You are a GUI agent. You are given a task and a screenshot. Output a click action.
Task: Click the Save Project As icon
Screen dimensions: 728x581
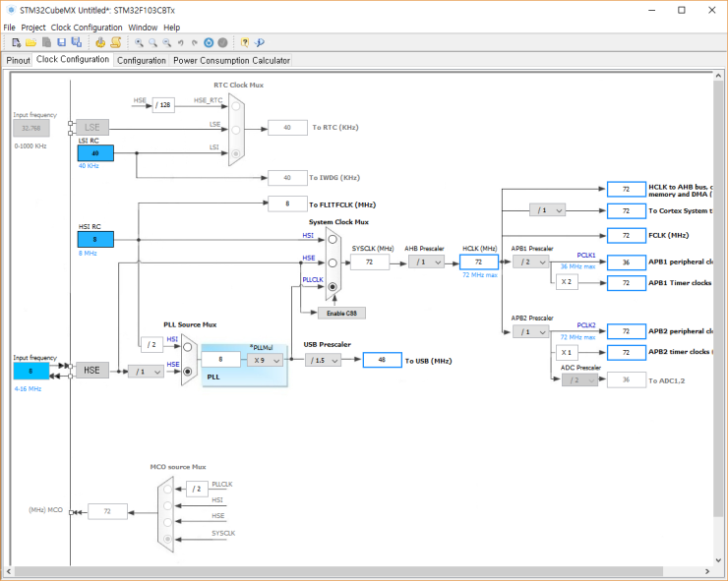(x=76, y=42)
